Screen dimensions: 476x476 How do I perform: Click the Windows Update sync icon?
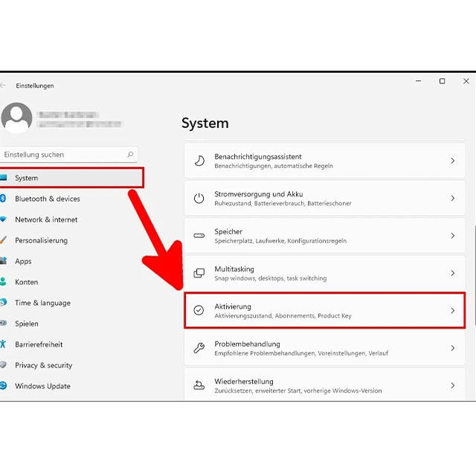point(3,386)
